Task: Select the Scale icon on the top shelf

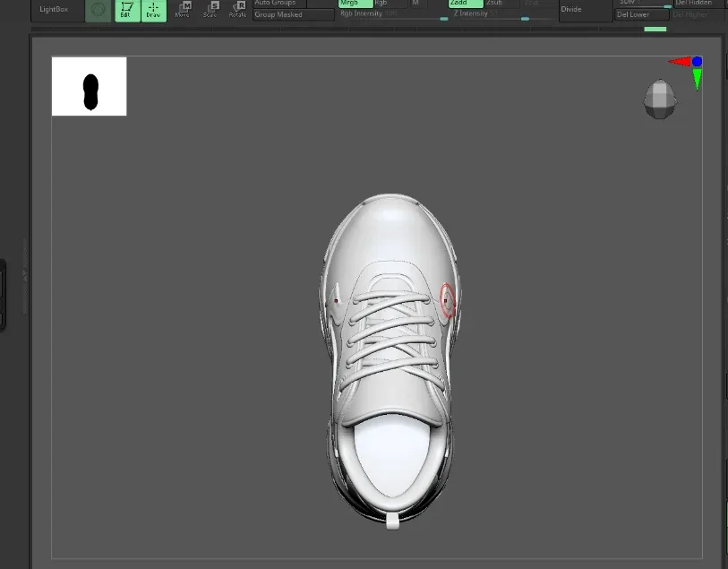Action: [211, 10]
